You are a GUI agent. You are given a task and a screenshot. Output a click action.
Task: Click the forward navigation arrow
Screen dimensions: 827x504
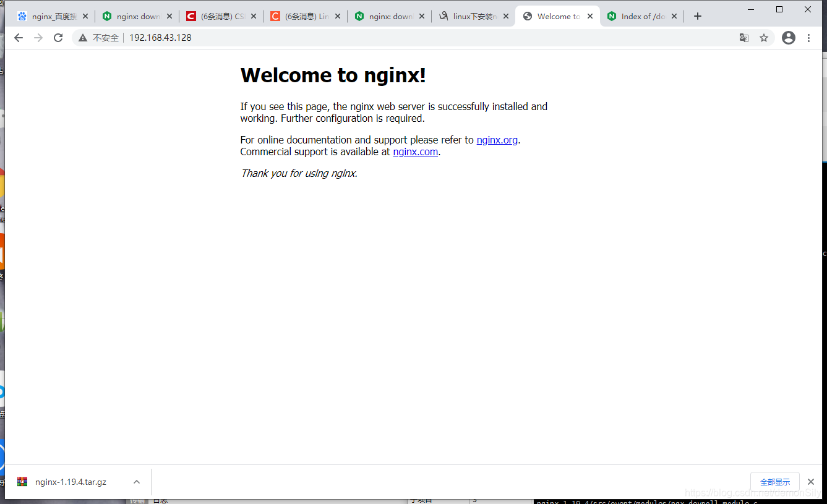coord(38,38)
